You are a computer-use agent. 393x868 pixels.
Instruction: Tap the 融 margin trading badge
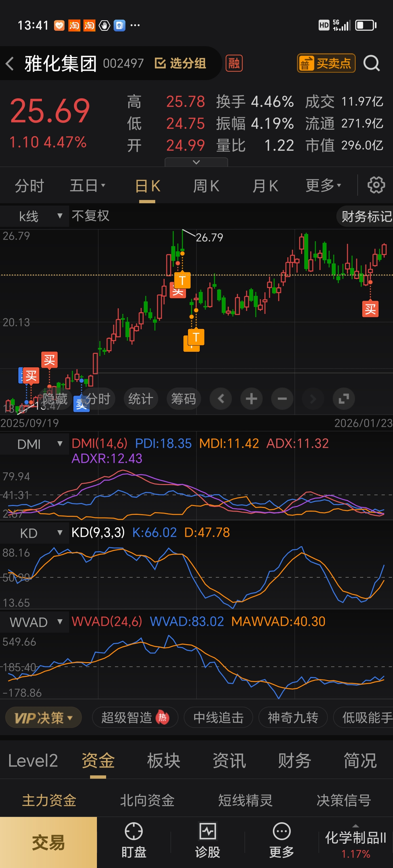tap(234, 63)
